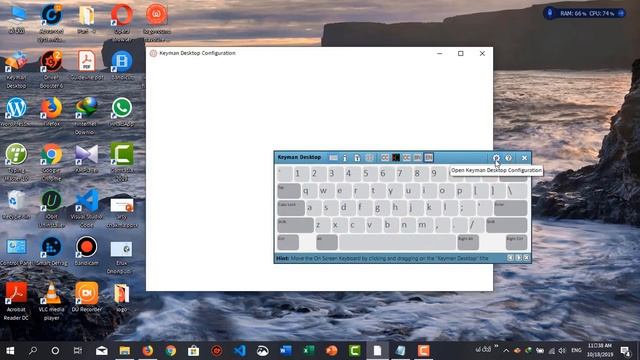Select Camtasia desktop shortcut
This screenshot has width=640, height=360.
(x=122, y=162)
